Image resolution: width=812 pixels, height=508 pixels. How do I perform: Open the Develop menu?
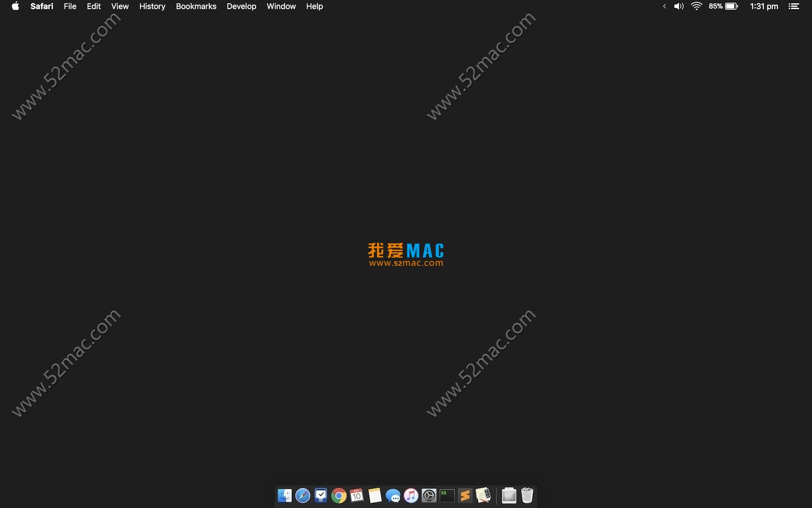click(x=241, y=6)
